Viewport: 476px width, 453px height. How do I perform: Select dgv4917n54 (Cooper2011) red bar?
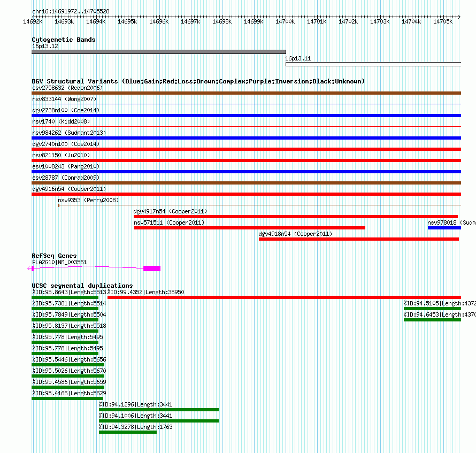(296, 217)
